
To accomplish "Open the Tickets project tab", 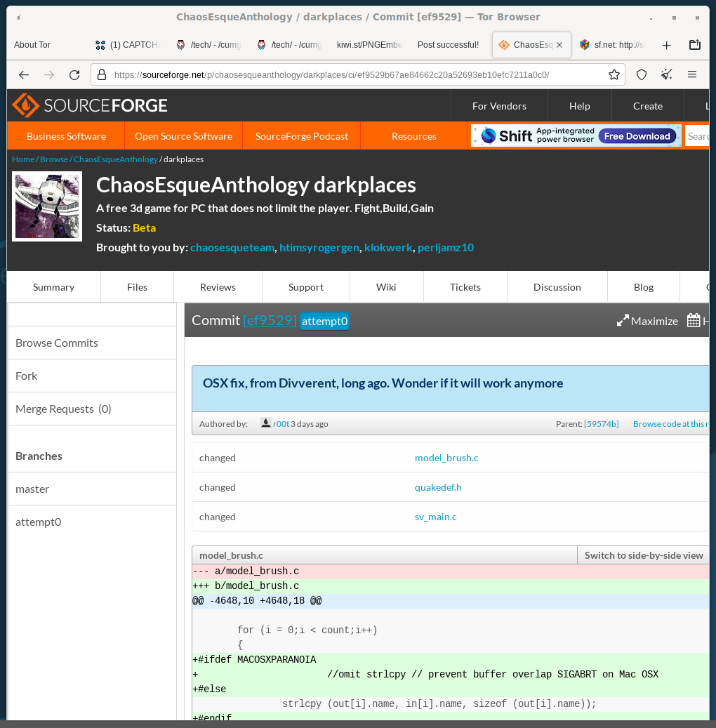I will [x=465, y=287].
